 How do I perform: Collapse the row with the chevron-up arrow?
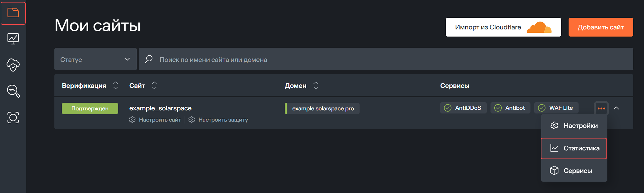617,108
